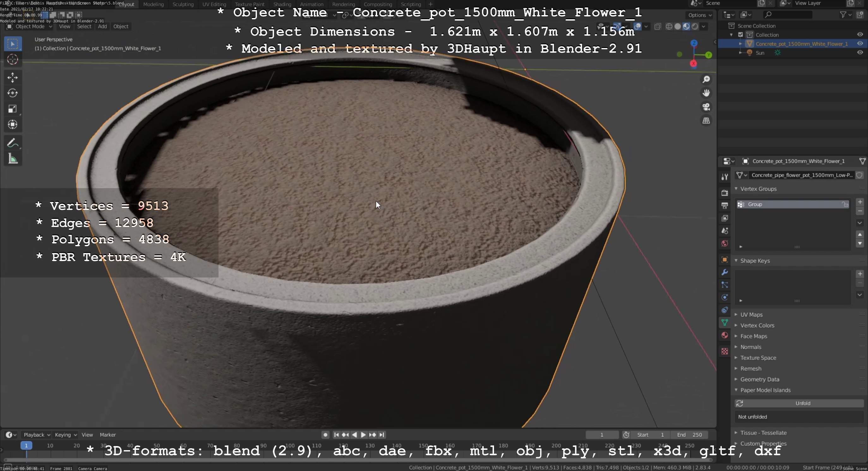Click the Z axis on navigation gizmo
Screen dimensions: 868x471
tap(694, 43)
